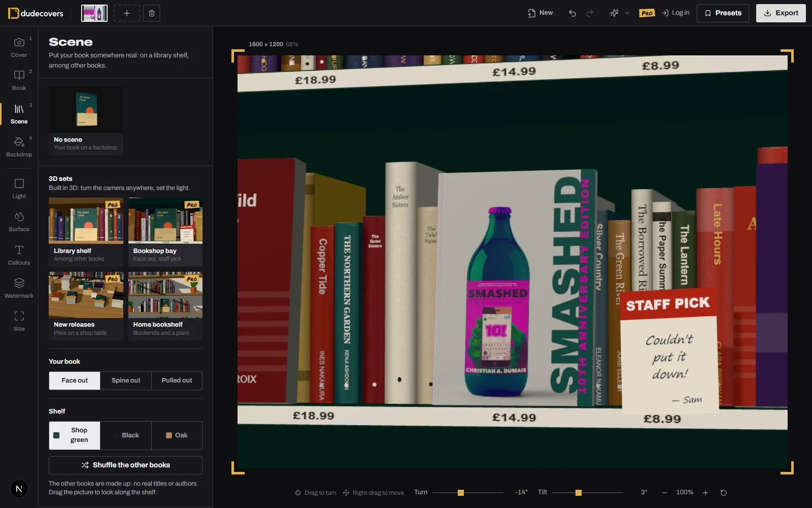Redo the last change
This screenshot has height=508, width=812.
[590, 13]
